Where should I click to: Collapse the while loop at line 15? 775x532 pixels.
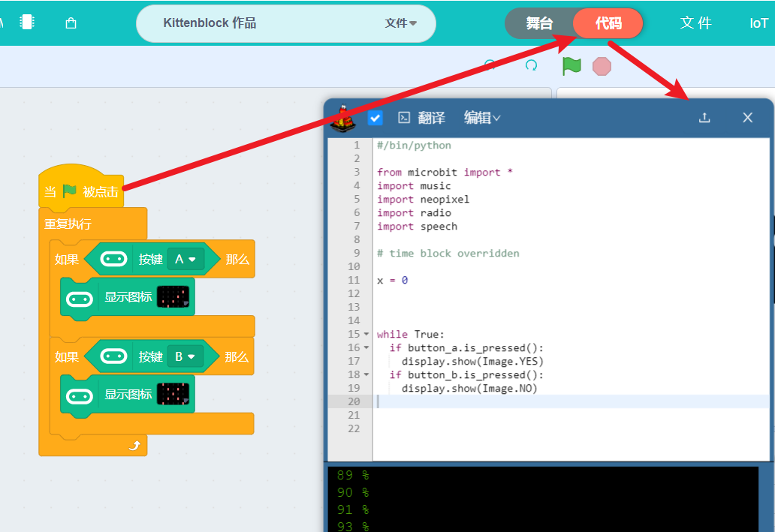pyautogui.click(x=366, y=335)
